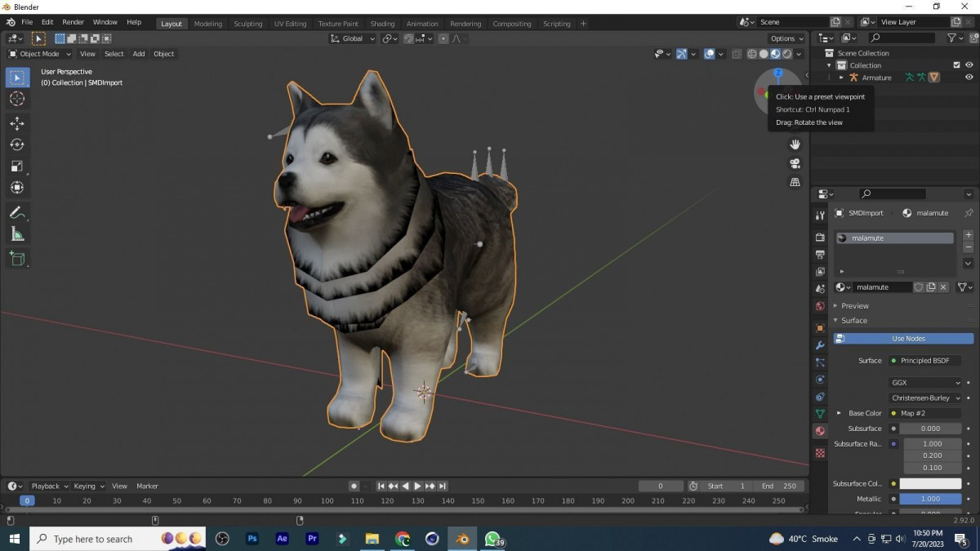Viewport: 980px width, 551px height.
Task: Toggle the camera view icon
Action: 795,163
